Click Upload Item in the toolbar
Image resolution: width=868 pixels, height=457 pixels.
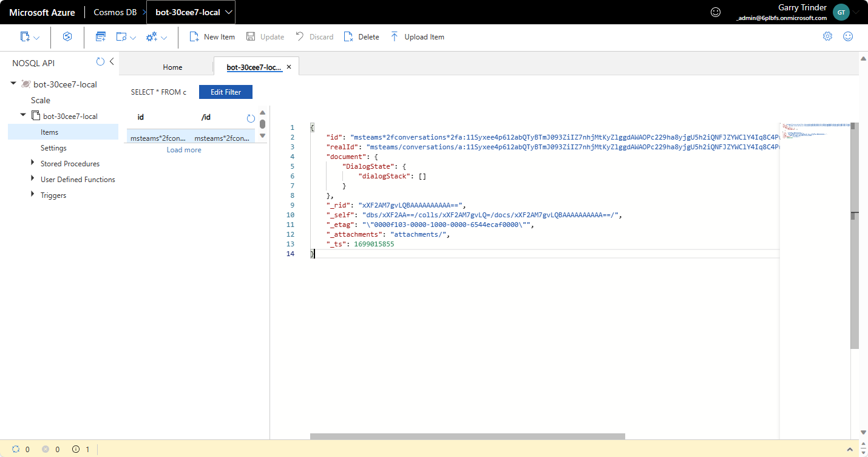417,37
